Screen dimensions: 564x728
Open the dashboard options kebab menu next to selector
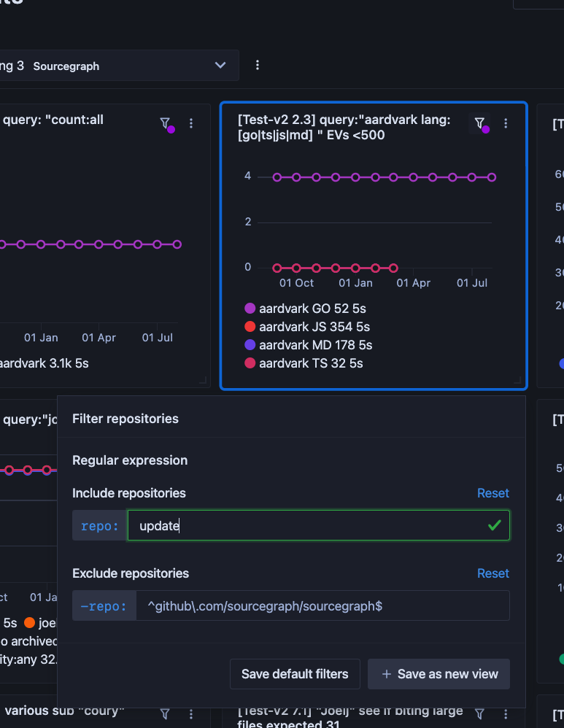258,65
